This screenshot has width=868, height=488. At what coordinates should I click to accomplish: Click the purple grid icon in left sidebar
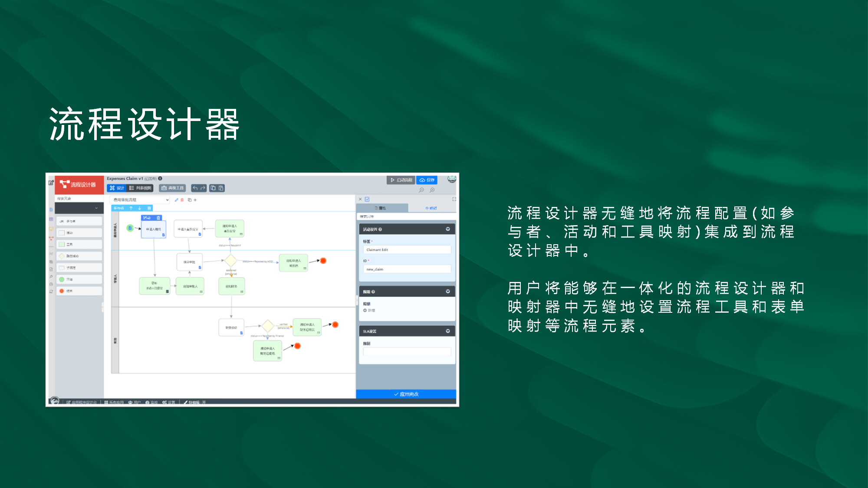51,219
